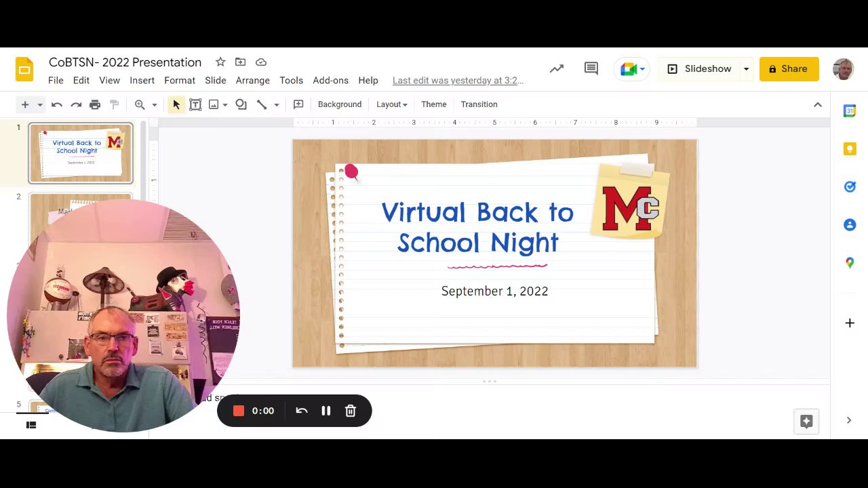868x488 pixels.
Task: Pause the screen recording
Action: click(326, 411)
